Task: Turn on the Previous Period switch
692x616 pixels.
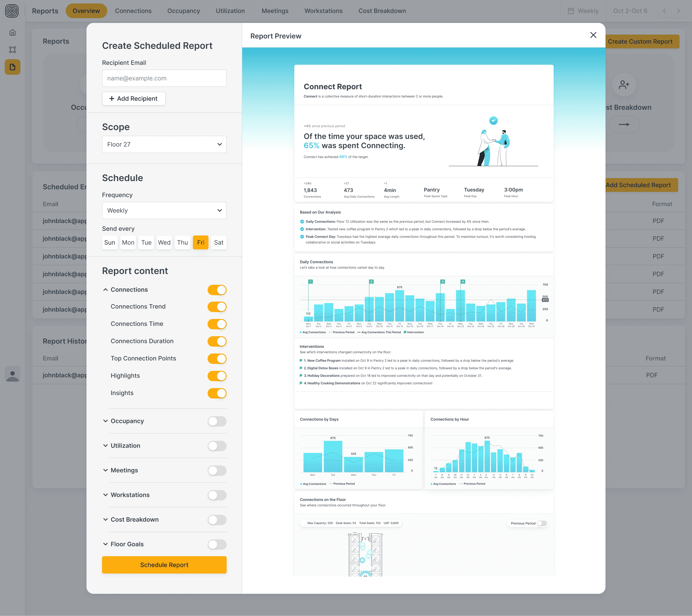Action: pyautogui.click(x=541, y=523)
